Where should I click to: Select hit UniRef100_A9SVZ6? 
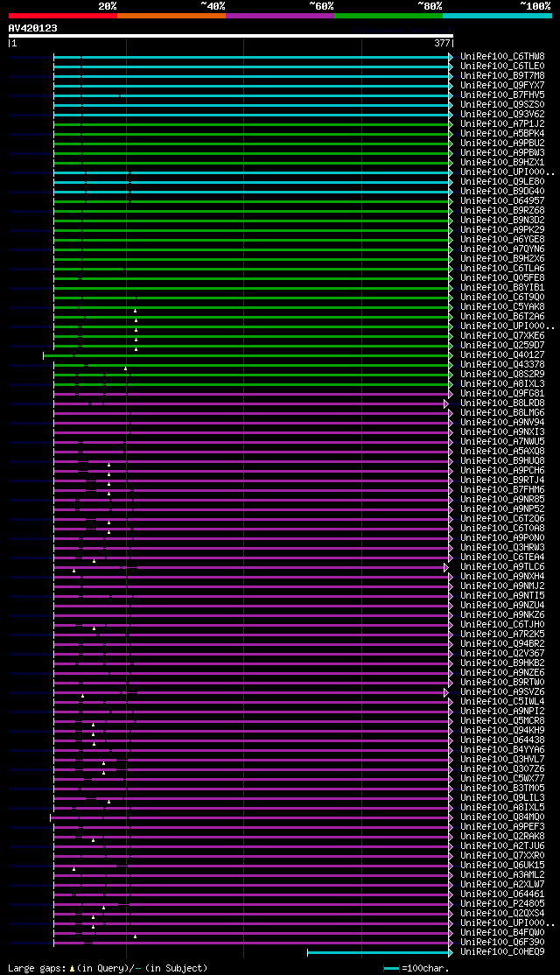pos(503,692)
